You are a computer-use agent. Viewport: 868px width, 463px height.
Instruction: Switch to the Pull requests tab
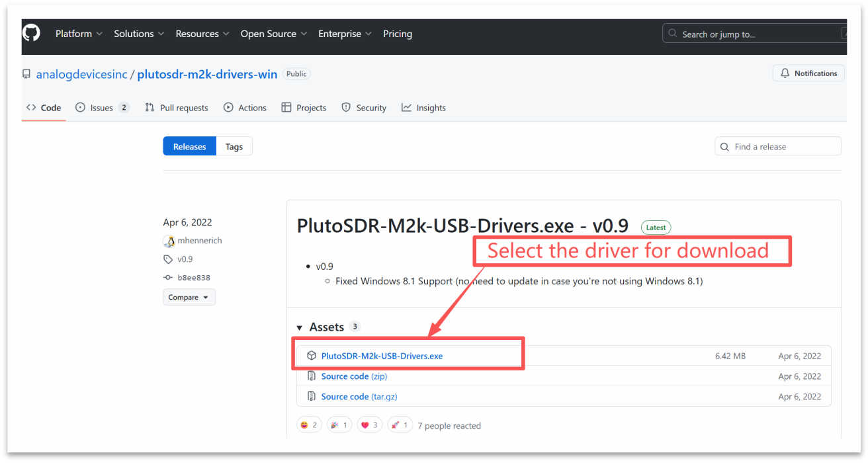pos(177,108)
